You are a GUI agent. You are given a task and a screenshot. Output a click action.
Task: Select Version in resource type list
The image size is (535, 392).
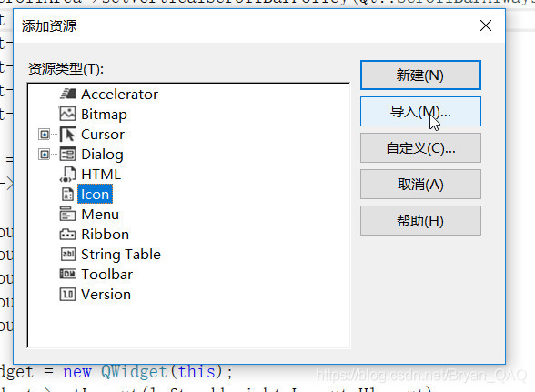[x=106, y=295]
